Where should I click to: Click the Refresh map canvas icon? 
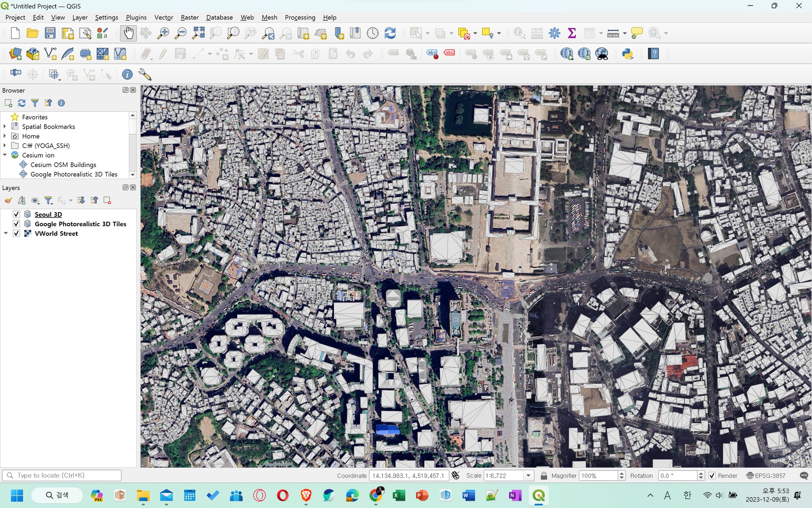click(390, 33)
